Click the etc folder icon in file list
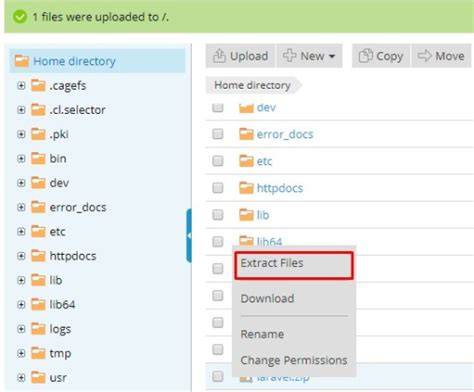Image resolution: width=474 pixels, height=392 pixels. pos(246,161)
